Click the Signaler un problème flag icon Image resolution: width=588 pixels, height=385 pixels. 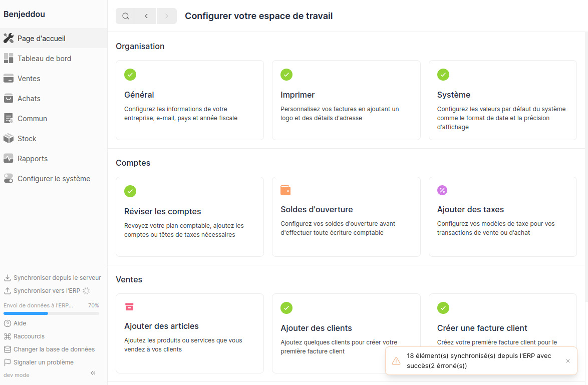point(8,362)
